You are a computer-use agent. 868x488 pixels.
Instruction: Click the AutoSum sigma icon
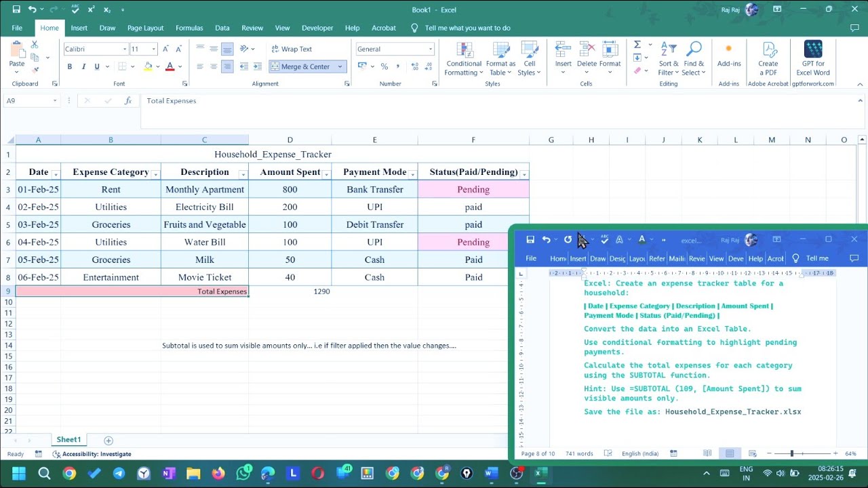pyautogui.click(x=637, y=45)
